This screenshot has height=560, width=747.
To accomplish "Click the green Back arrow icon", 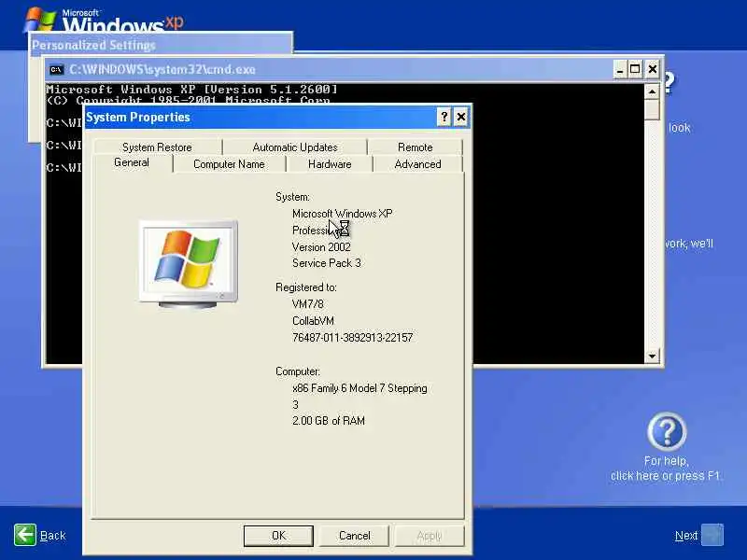I will click(x=25, y=535).
